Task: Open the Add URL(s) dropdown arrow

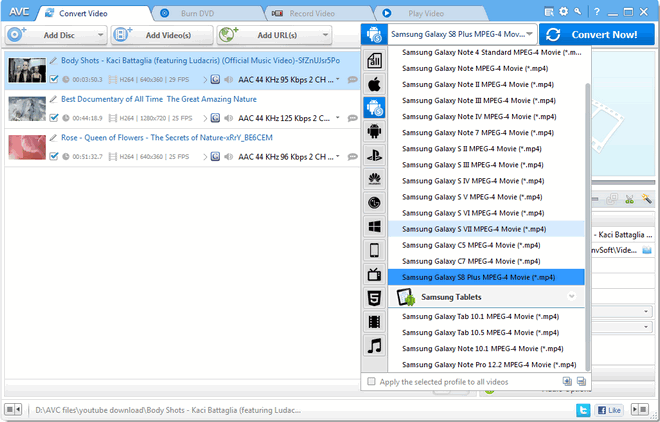Action: 325,35
